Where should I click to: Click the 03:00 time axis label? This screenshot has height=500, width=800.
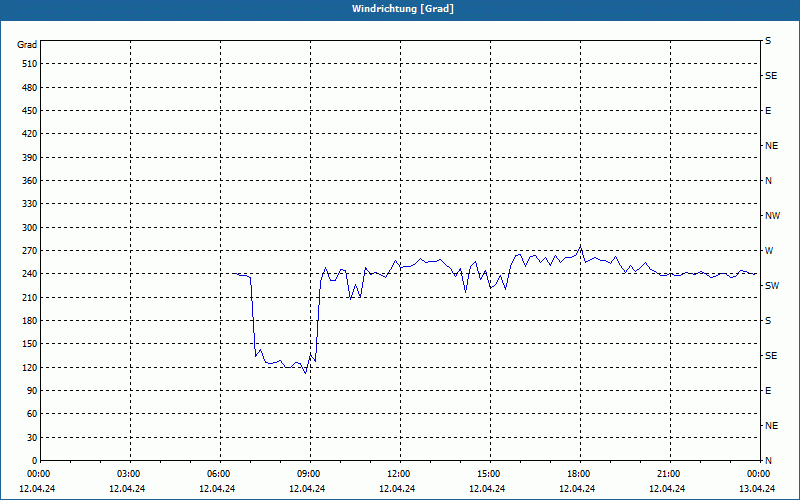(129, 473)
